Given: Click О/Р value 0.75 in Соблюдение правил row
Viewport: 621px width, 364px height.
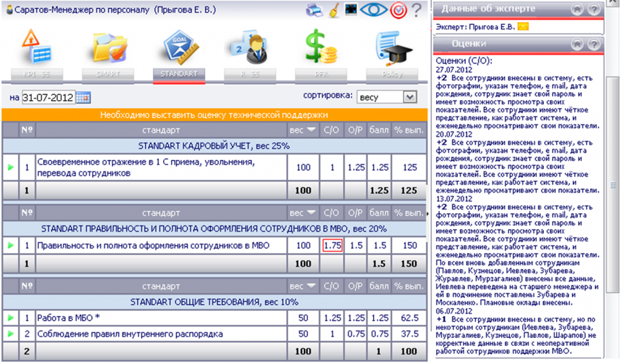Looking at the screenshot, I should click(356, 334).
